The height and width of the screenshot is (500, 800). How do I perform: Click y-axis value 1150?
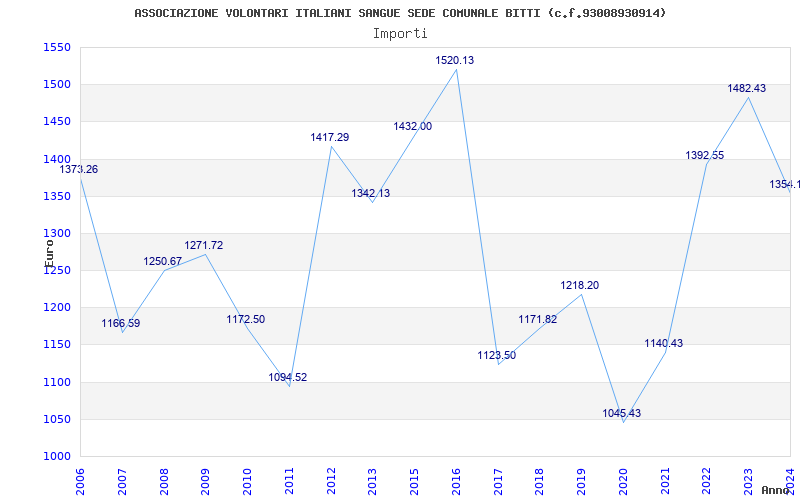pos(57,345)
